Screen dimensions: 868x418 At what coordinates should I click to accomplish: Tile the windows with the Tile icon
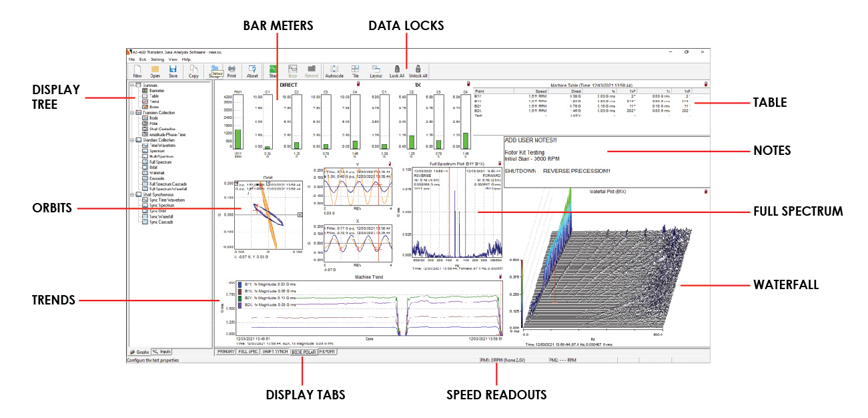(355, 71)
